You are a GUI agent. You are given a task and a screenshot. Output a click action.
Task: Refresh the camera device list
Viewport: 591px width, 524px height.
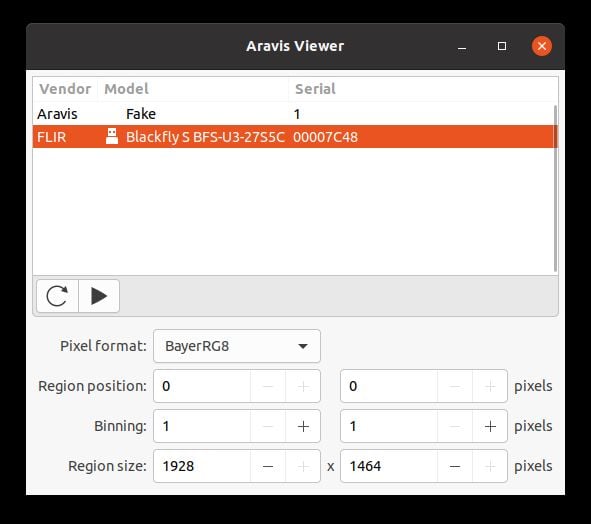[57, 296]
